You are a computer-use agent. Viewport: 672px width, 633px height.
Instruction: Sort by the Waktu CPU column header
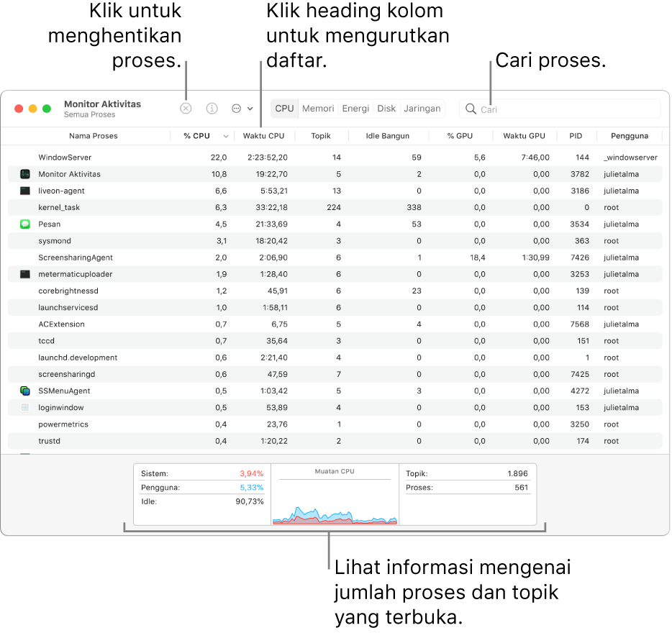pyautogui.click(x=263, y=136)
